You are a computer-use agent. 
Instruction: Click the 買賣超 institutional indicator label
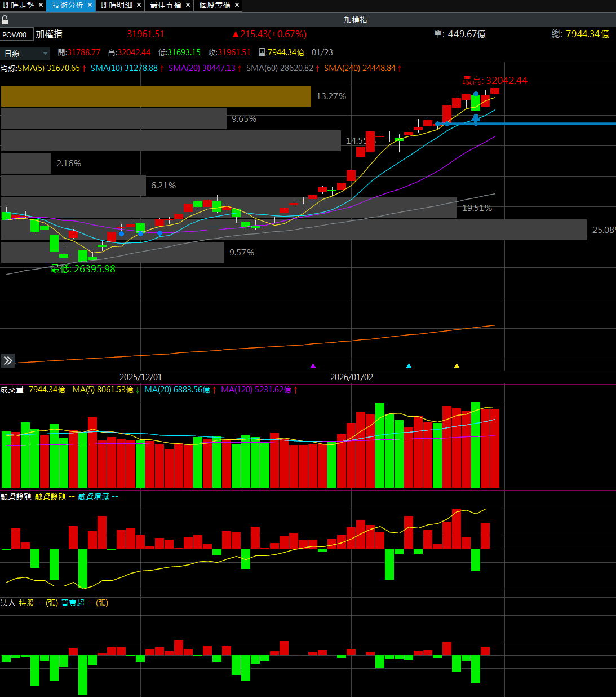(x=73, y=603)
